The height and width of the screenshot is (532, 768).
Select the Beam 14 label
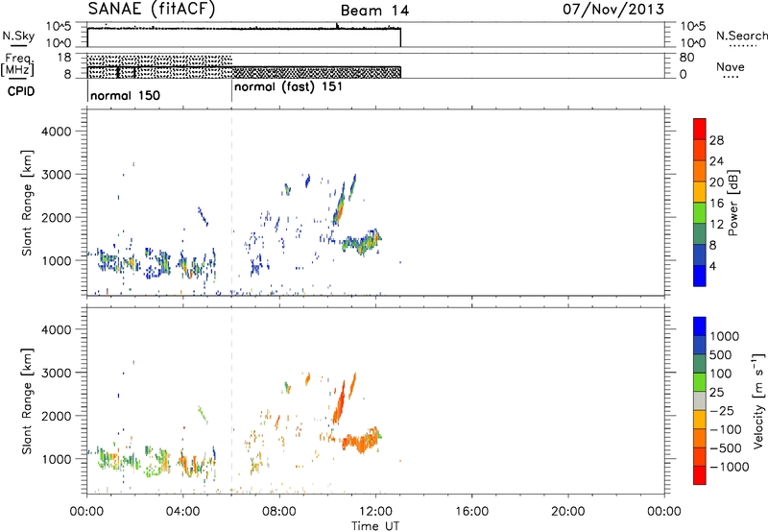(x=374, y=11)
